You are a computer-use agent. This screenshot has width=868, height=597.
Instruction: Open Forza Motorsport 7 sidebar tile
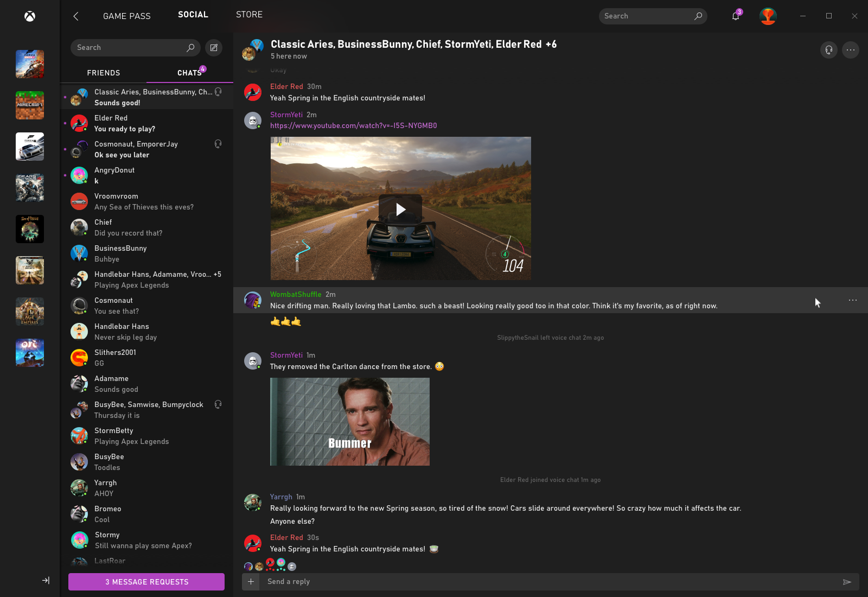coord(30,147)
